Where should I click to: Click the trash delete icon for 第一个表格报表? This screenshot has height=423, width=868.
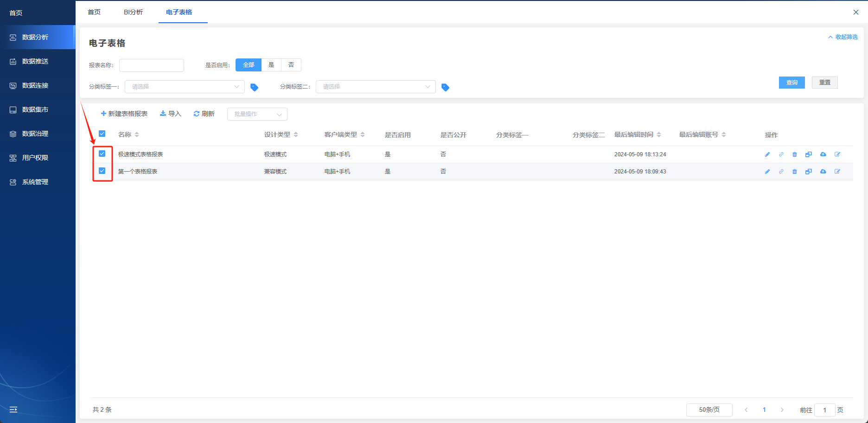coord(795,172)
